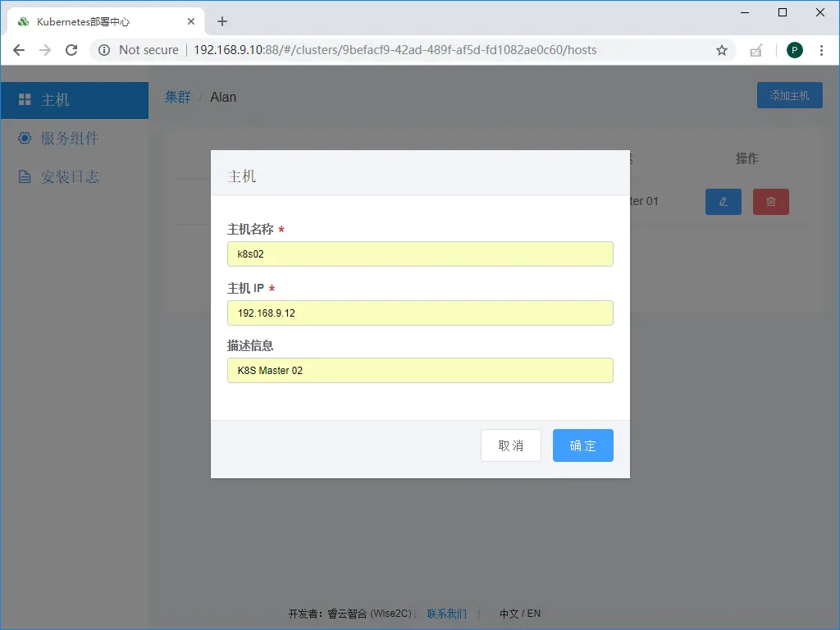The height and width of the screenshot is (630, 840).
Task: Reload the page with refresh icon
Action: (71, 50)
